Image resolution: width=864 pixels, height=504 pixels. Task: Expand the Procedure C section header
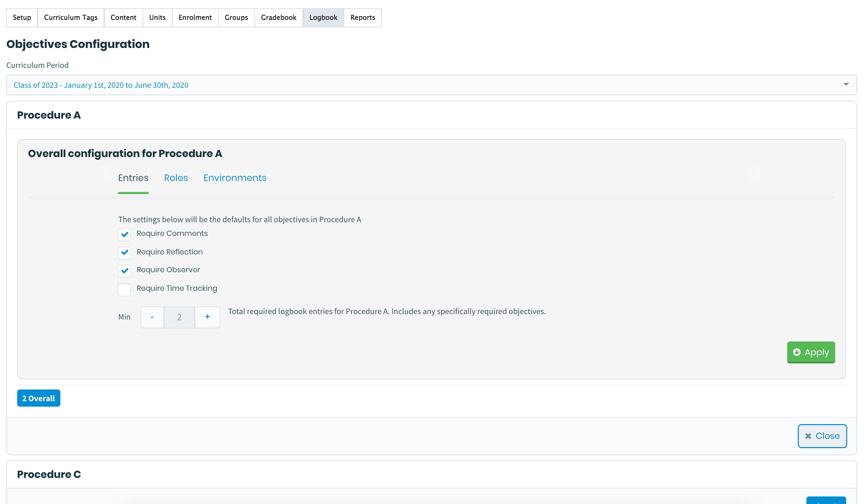point(49,474)
